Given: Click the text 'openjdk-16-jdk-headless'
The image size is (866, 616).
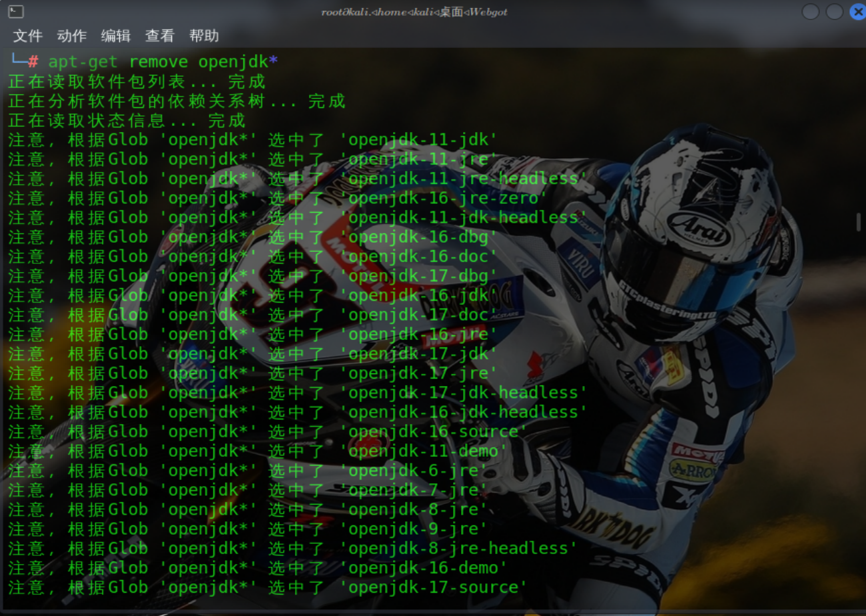Looking at the screenshot, I should point(463,412).
